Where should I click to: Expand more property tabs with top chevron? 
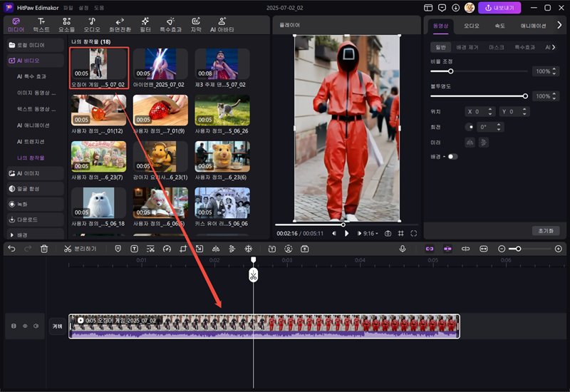click(559, 25)
